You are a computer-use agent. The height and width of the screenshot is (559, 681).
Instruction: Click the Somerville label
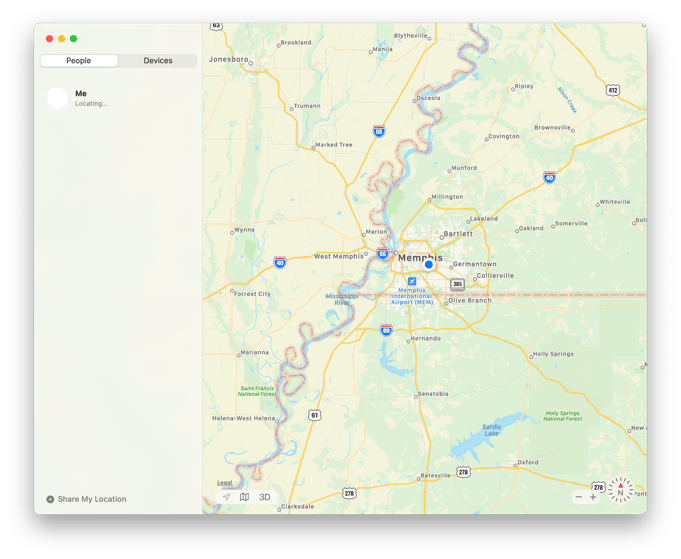(x=571, y=223)
